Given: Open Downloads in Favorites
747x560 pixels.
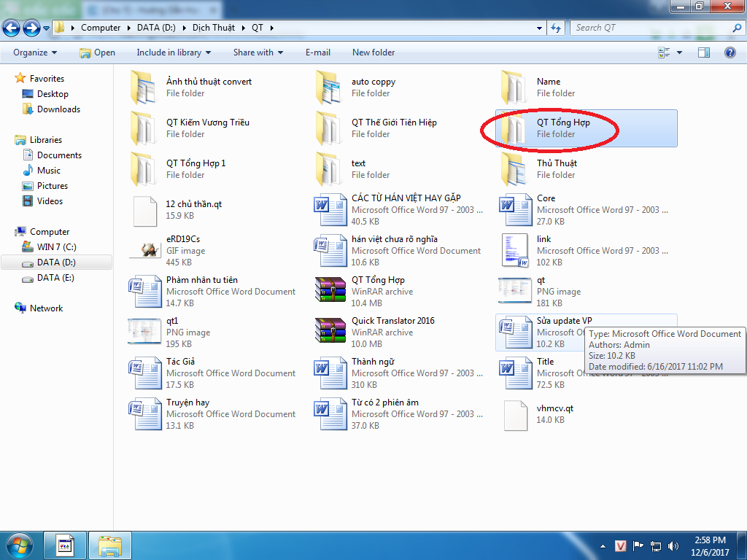Looking at the screenshot, I should [58, 109].
